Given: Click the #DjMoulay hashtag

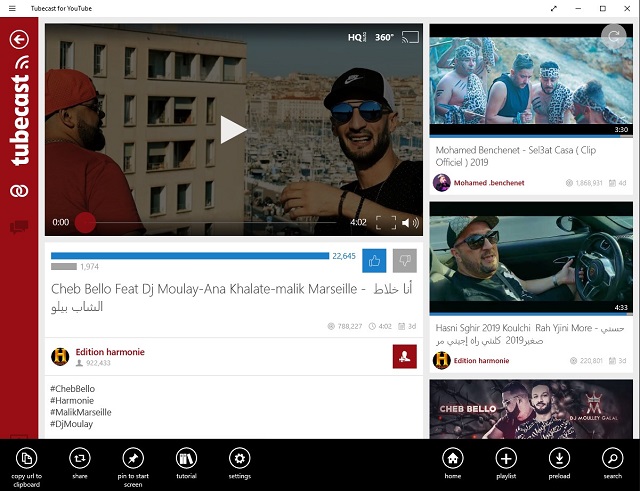Looking at the screenshot, I should tap(71, 424).
